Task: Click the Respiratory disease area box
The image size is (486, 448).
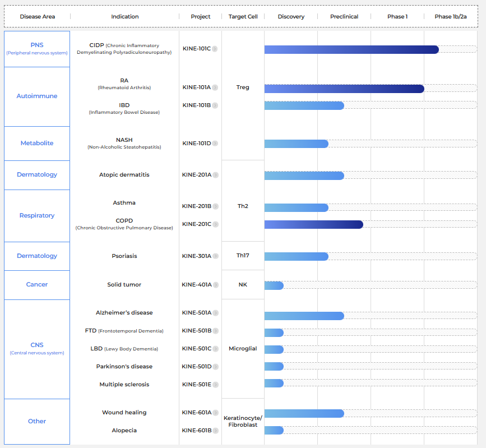Action: coord(37,216)
